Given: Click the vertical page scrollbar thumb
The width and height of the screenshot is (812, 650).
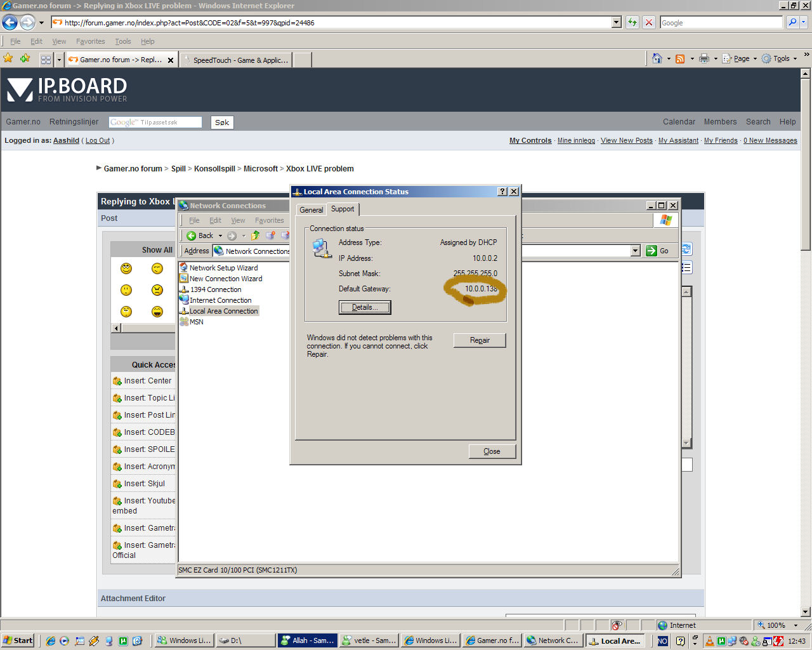Looking at the screenshot, I should pos(806,164).
